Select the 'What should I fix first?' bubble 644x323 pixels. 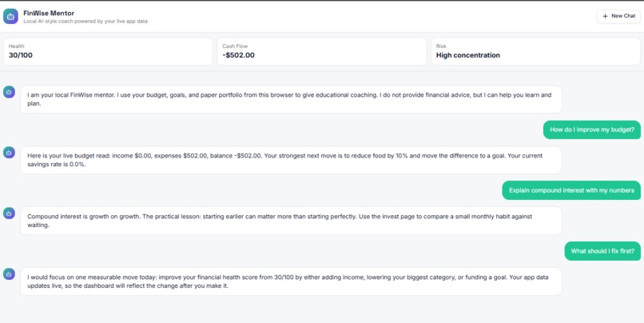(x=602, y=251)
